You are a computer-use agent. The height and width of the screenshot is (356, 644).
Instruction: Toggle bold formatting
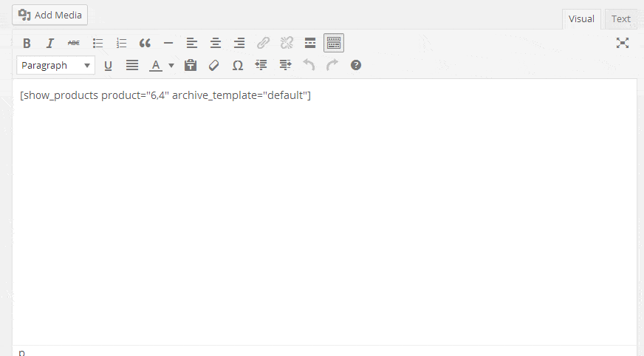click(x=27, y=43)
